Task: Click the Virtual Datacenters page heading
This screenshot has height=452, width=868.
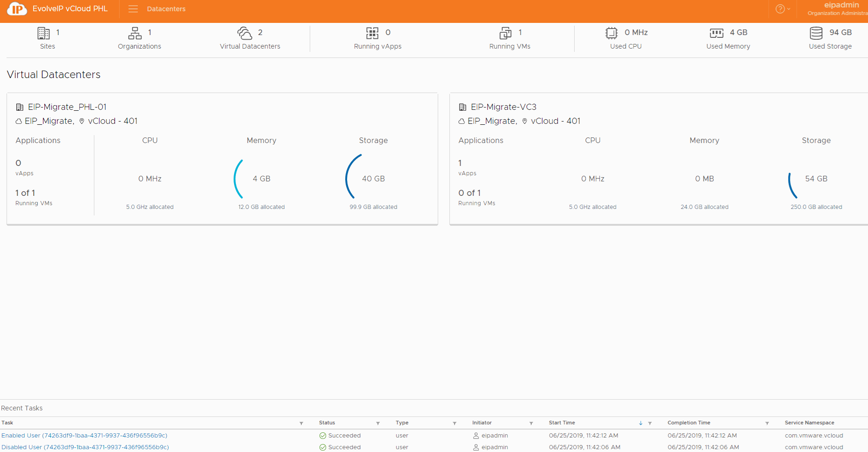Action: pyautogui.click(x=54, y=75)
